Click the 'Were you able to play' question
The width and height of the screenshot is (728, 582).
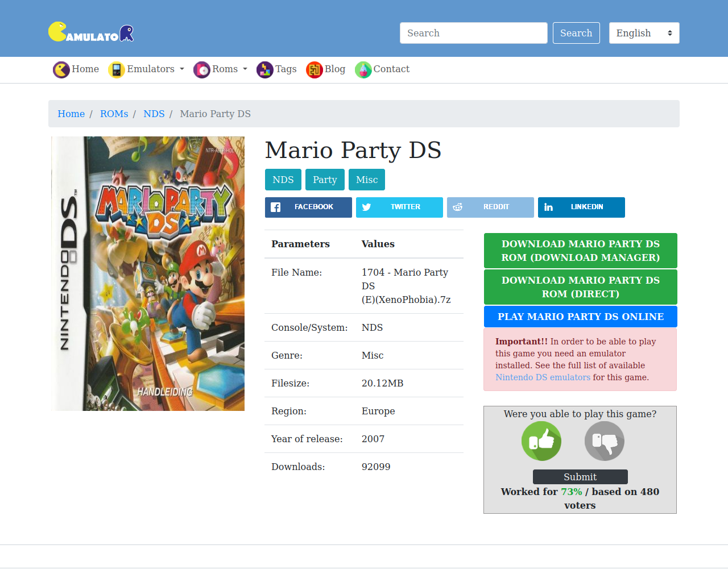(580, 414)
